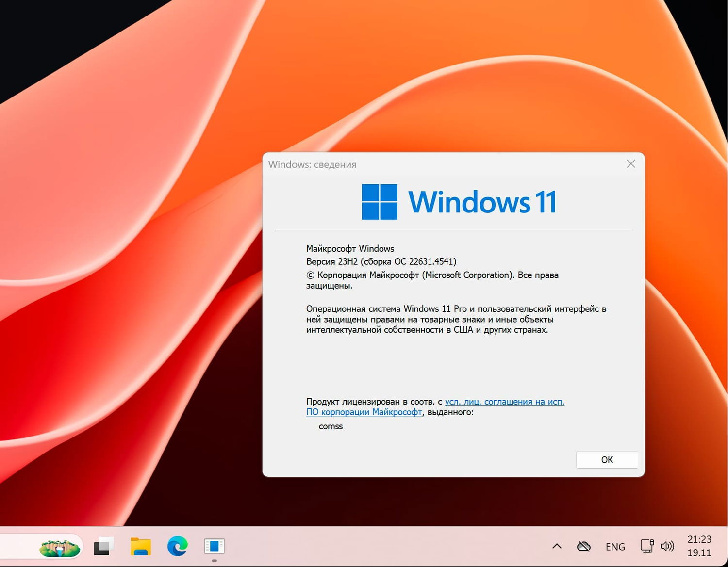Click the 'Windows: сведения' title bar text

[312, 164]
